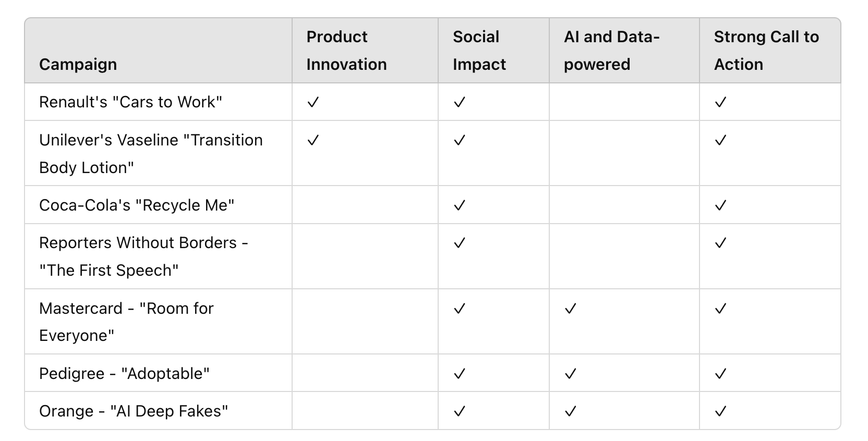The image size is (868, 441).
Task: Click Mastercard "Room for Everyone" campaign cell
Action: click(126, 322)
